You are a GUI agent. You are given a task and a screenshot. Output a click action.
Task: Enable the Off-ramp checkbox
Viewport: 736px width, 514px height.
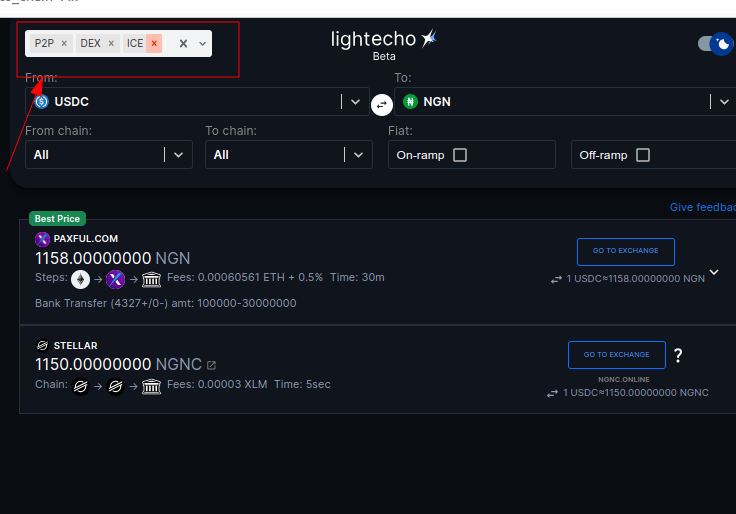click(643, 155)
